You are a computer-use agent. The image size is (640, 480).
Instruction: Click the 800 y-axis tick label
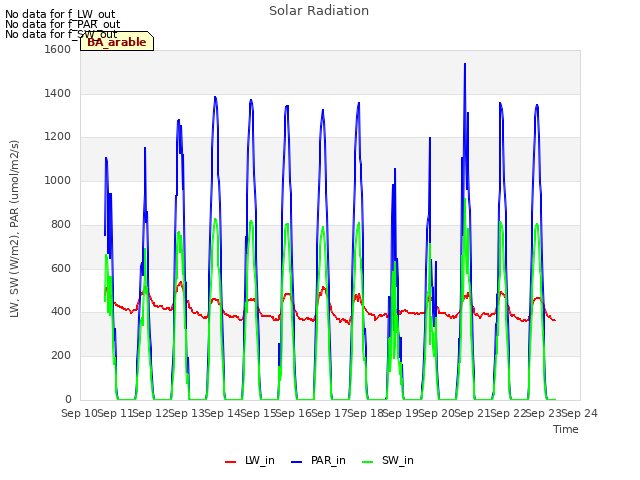click(61, 224)
